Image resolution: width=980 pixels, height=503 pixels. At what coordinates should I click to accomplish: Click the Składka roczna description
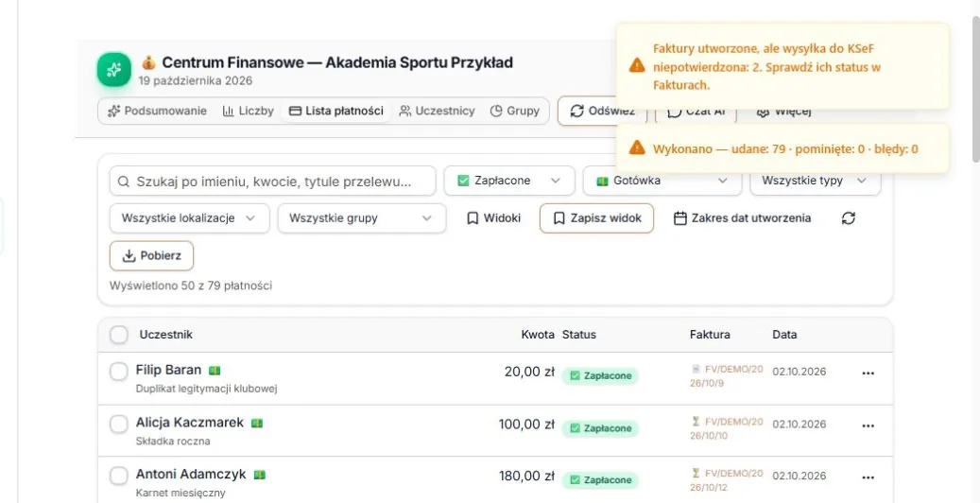click(173, 441)
